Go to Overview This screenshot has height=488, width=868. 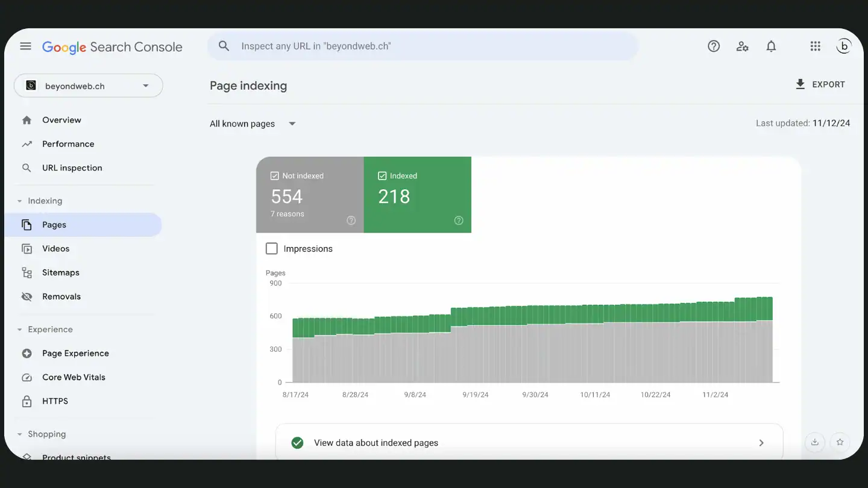pos(61,120)
